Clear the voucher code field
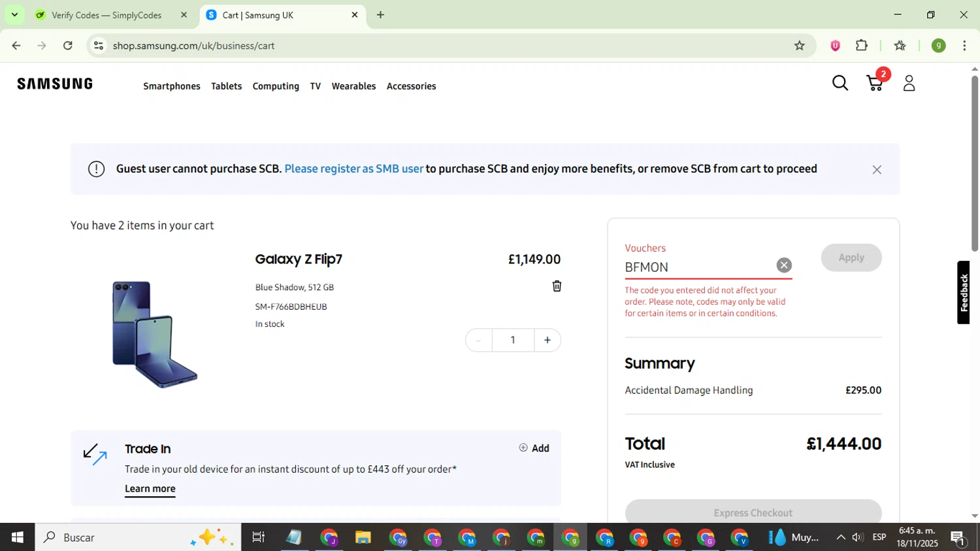This screenshot has width=980, height=551. (784, 265)
